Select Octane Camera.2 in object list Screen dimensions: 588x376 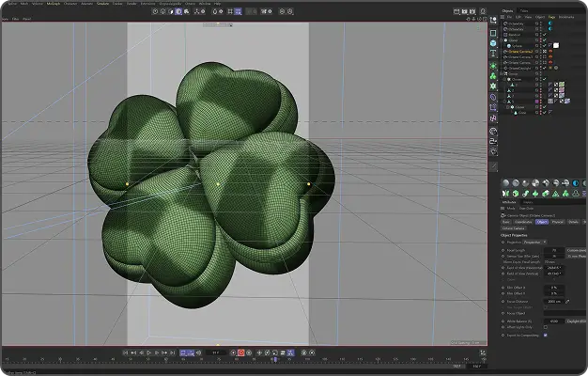click(x=520, y=52)
